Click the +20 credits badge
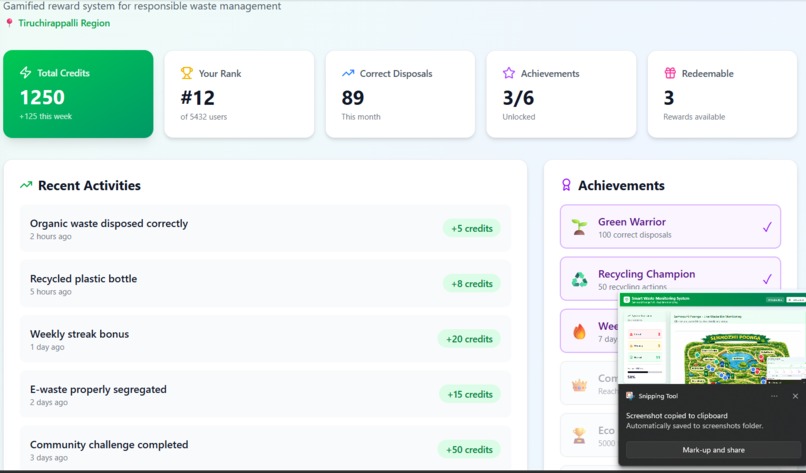 point(469,339)
